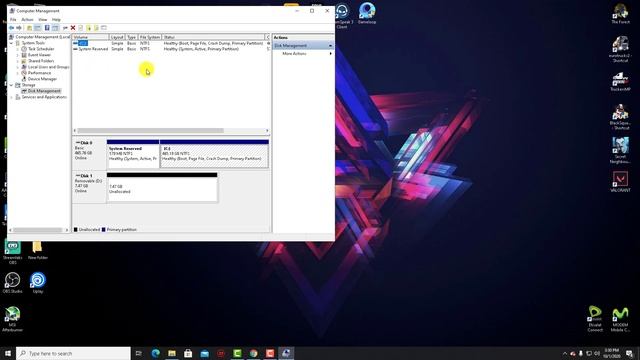The width and height of the screenshot is (640, 360).
Task: Open Microsoft Edge from the taskbar
Action: 156,353
